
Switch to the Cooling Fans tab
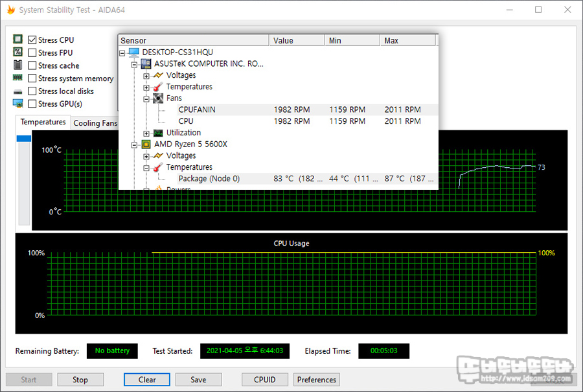[95, 123]
